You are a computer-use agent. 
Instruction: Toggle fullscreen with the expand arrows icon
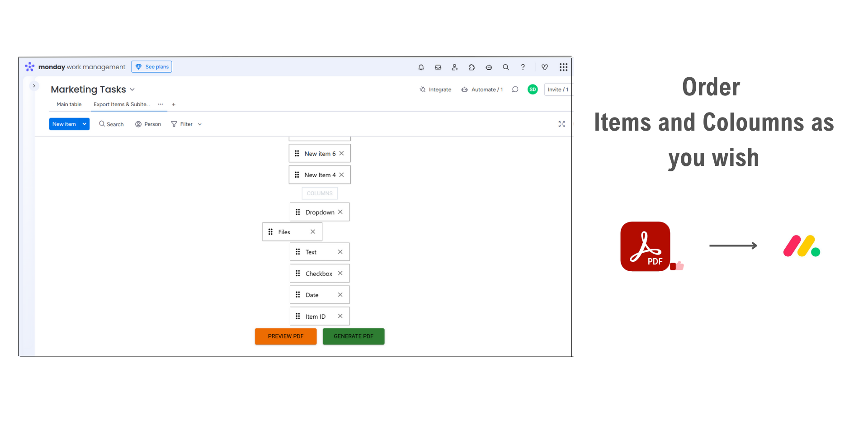(x=561, y=124)
